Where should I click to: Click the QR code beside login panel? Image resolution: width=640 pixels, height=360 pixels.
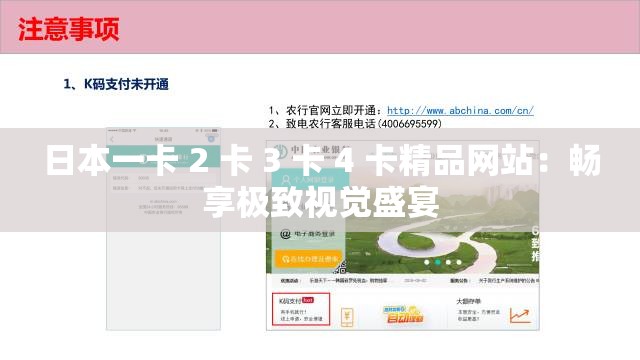[x=340, y=267]
